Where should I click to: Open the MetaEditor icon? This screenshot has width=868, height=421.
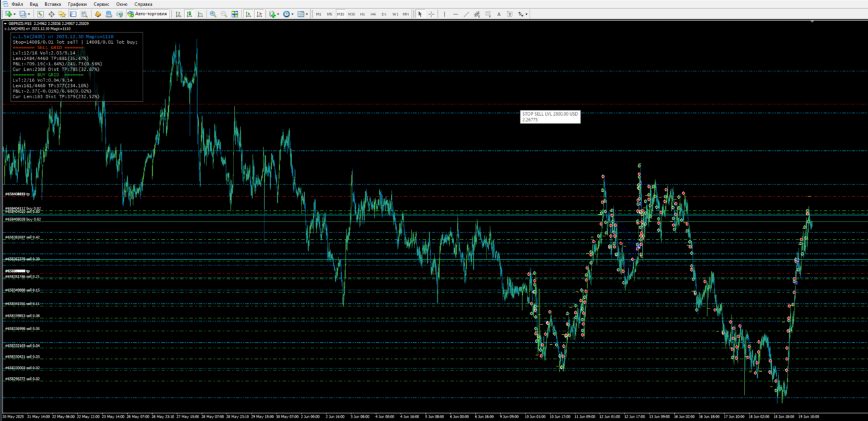108,13
